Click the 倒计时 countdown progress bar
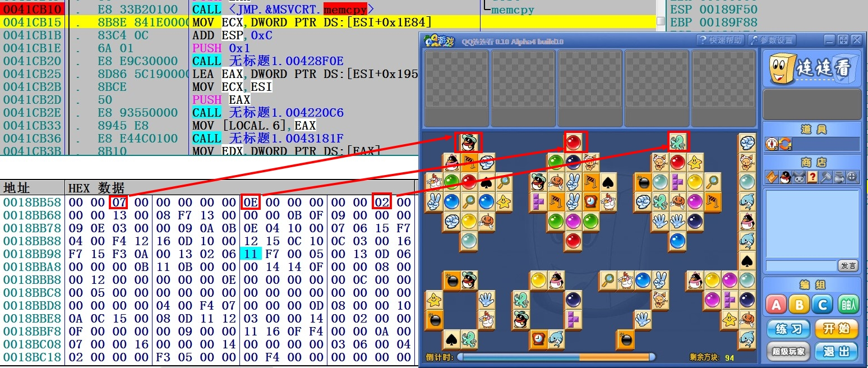Screen dimensions: 868x368 556,357
